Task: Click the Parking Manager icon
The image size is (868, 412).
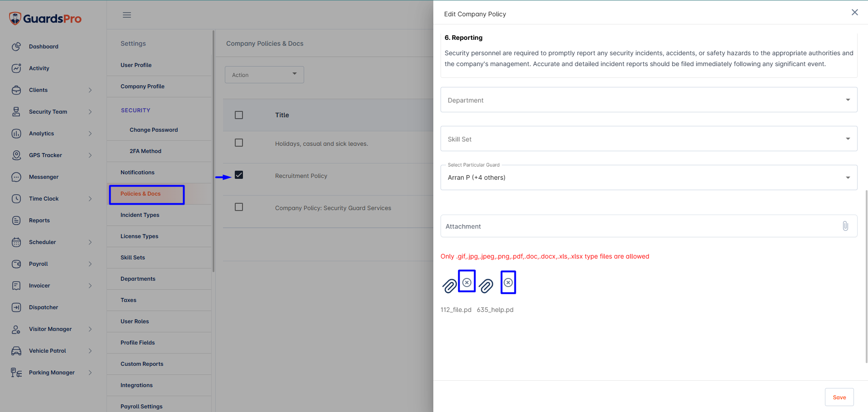Action: 16,373
